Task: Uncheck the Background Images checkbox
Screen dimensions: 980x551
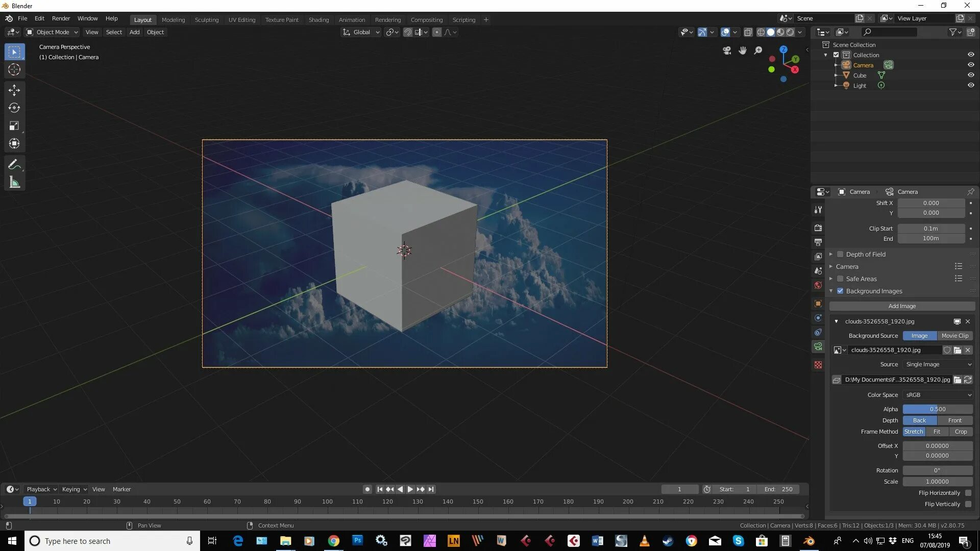Action: click(x=840, y=291)
